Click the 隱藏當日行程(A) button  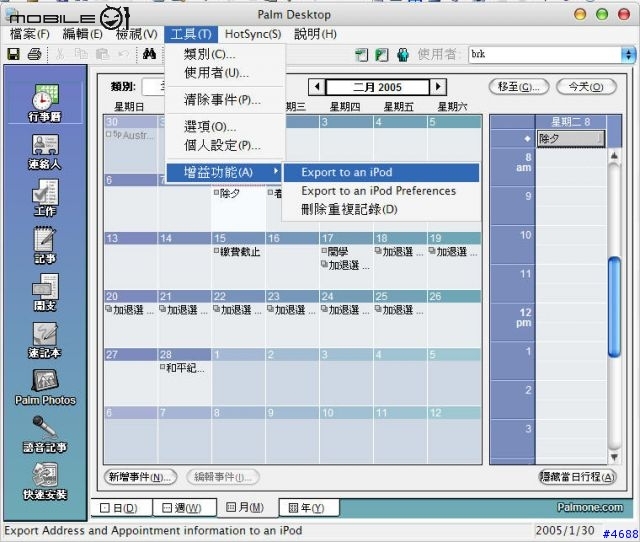click(577, 477)
